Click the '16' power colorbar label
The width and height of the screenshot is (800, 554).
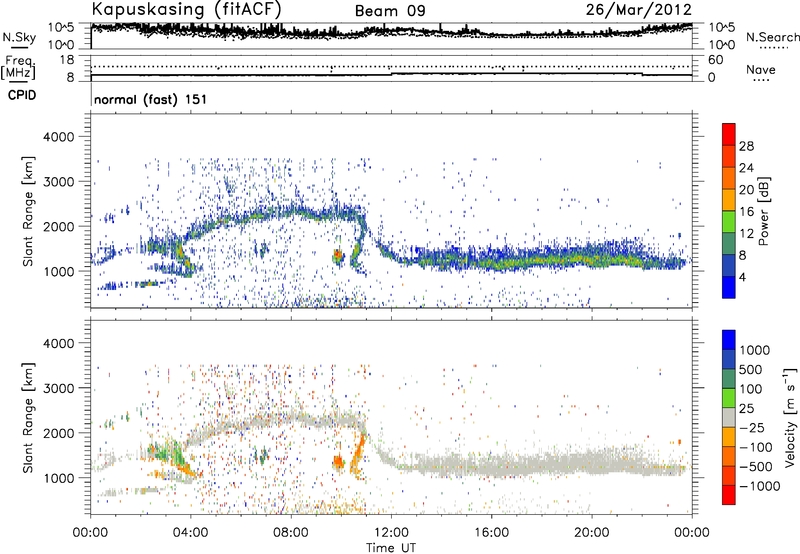746,212
